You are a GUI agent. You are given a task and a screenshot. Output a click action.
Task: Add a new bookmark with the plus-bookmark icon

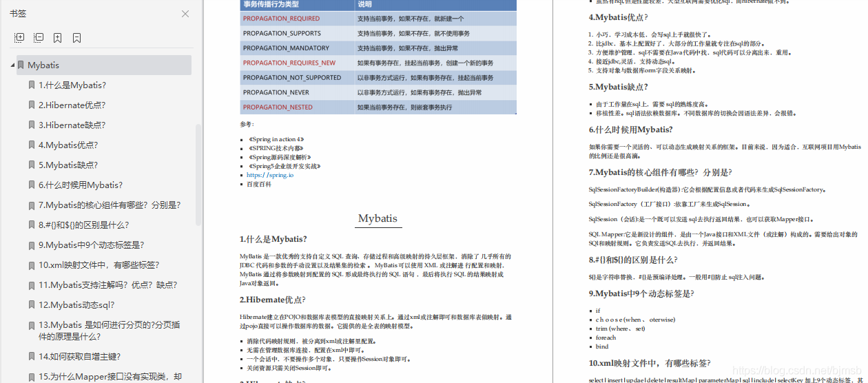(x=58, y=38)
